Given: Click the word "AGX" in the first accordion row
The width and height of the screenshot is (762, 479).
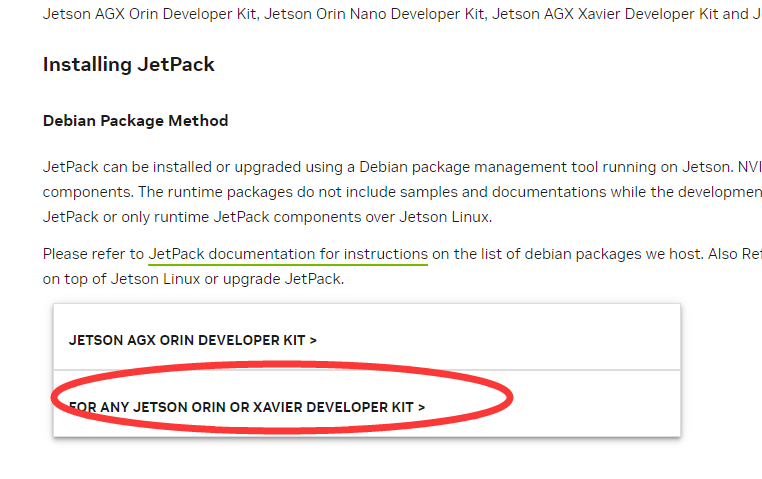Looking at the screenshot, I should pos(139,340).
